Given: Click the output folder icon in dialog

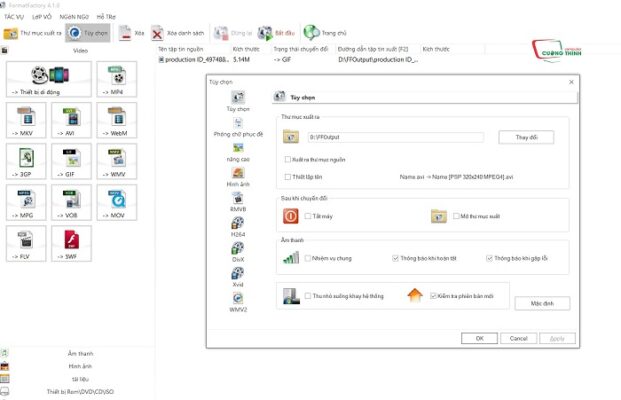Looking at the screenshot, I should [291, 137].
